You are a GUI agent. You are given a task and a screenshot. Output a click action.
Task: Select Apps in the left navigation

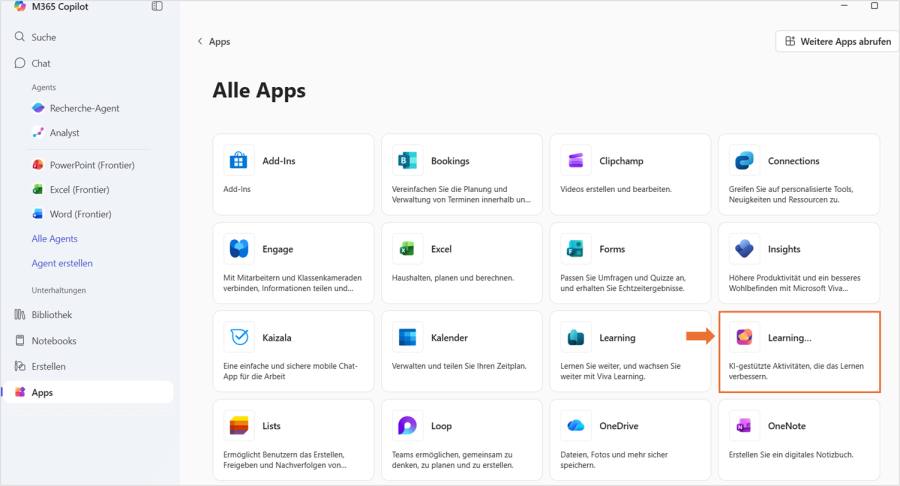pyautogui.click(x=88, y=392)
